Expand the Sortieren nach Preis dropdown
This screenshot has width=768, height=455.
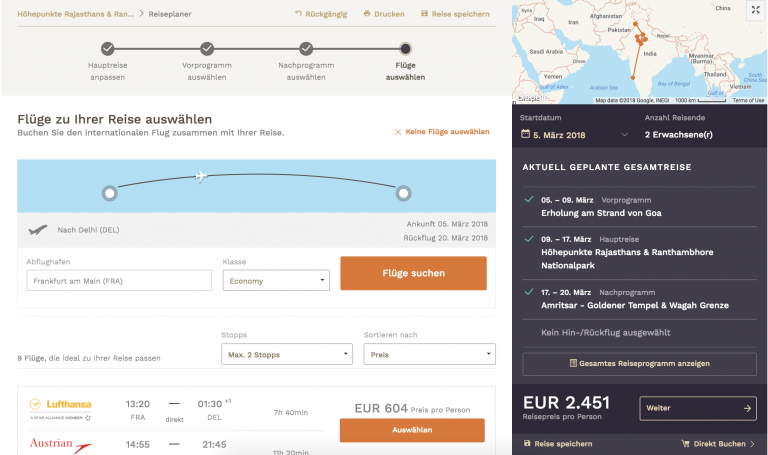(429, 354)
